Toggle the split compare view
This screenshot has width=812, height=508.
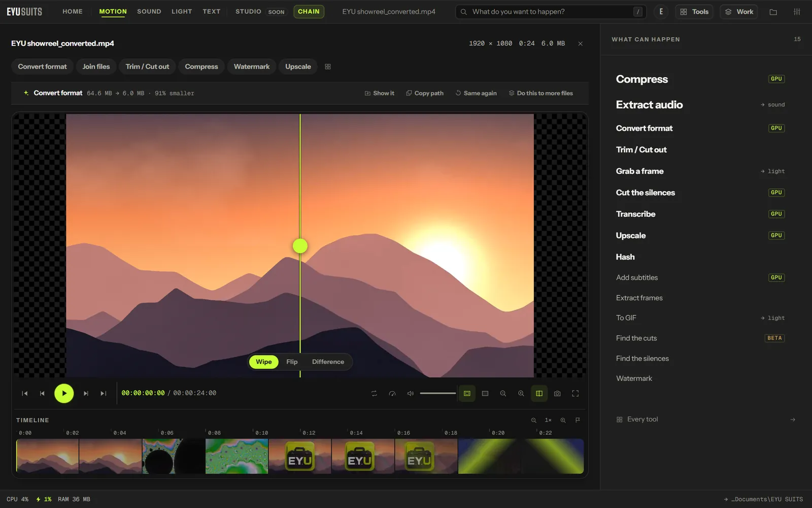539,394
